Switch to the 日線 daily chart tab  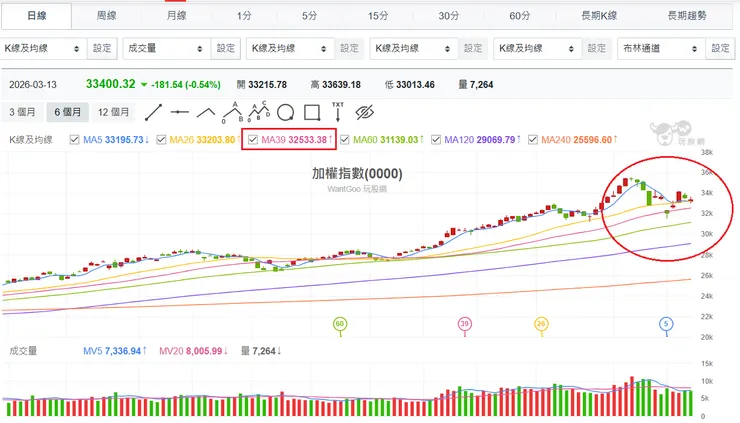(36, 16)
